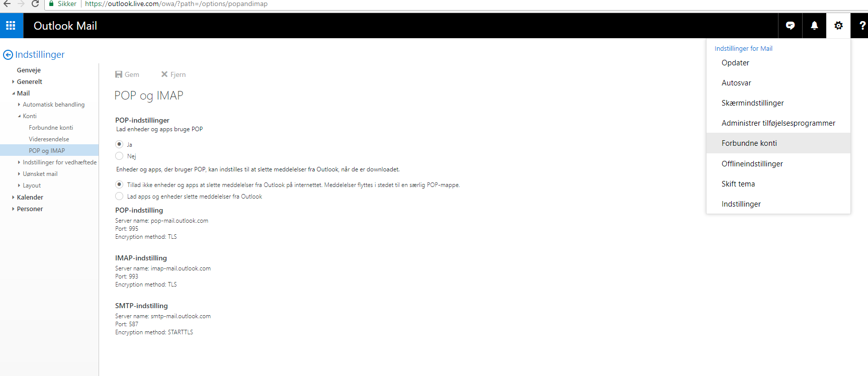Screen dimensions: 868x376
Task: Expand Indstillinger for vedhæftede node
Action: tap(19, 162)
